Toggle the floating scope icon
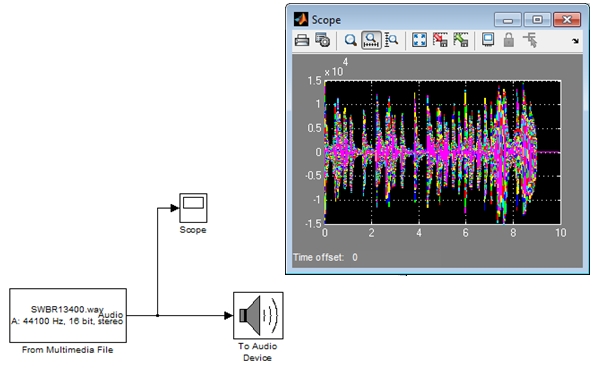 click(x=488, y=40)
